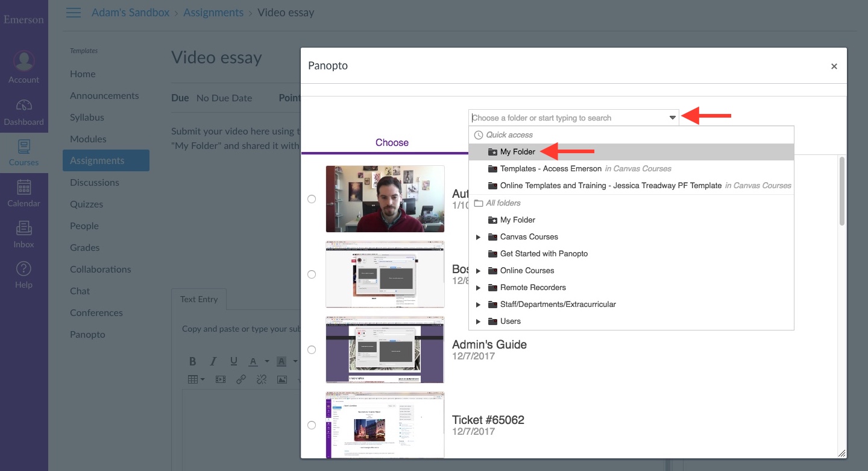This screenshot has height=471, width=868.
Task: Click the Admin's Guide video thumbnail
Action: tap(385, 350)
